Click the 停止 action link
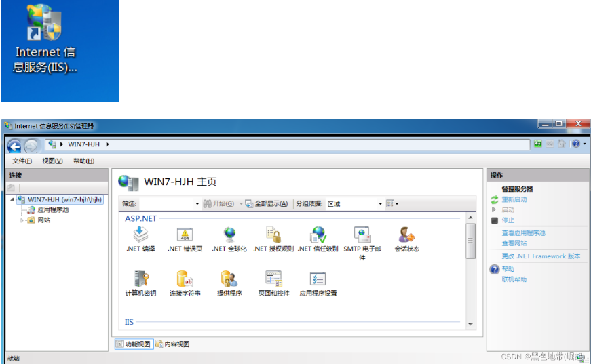This screenshot has height=364, width=591. 508,220
